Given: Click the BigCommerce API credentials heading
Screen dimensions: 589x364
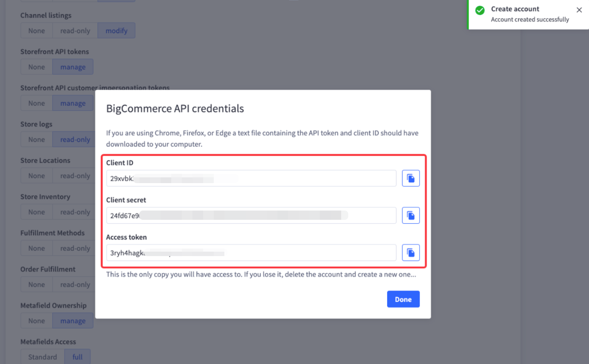Looking at the screenshot, I should coord(175,108).
